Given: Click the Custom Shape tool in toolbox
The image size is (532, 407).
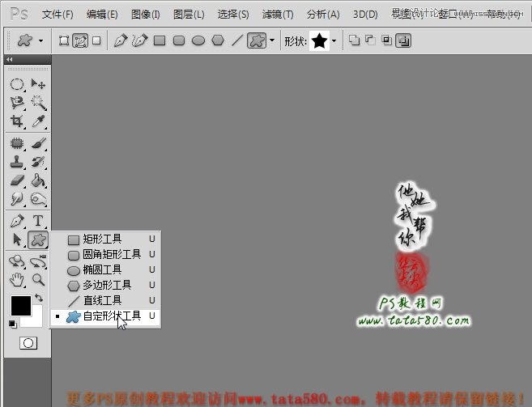Looking at the screenshot, I should tap(38, 240).
